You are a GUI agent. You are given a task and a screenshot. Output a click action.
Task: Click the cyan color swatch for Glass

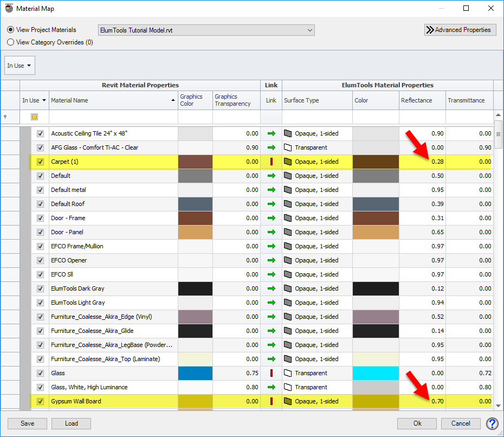[x=376, y=373]
